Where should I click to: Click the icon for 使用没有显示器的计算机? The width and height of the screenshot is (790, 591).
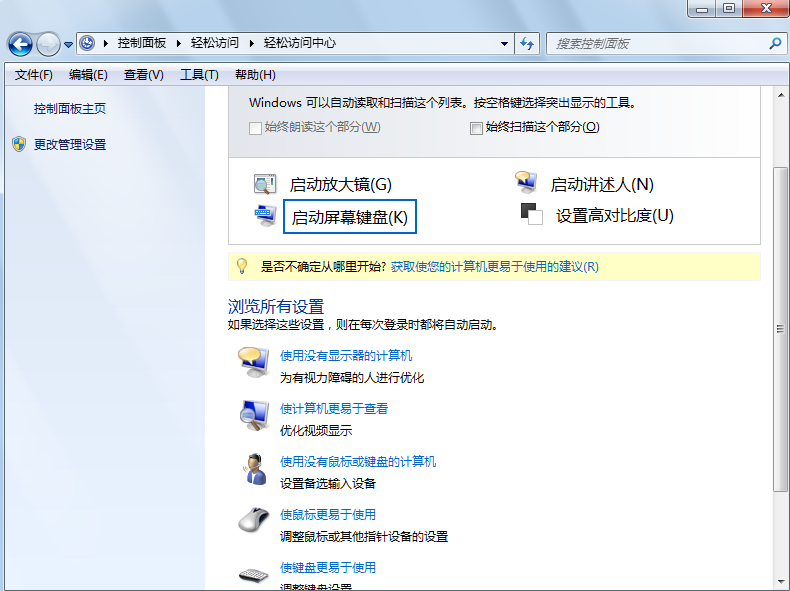(x=253, y=362)
